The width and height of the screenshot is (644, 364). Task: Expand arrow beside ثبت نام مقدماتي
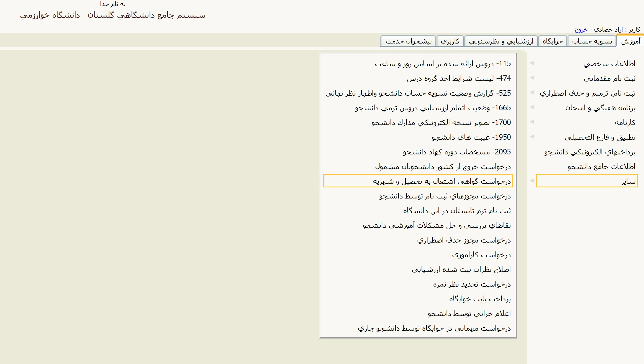tap(532, 78)
